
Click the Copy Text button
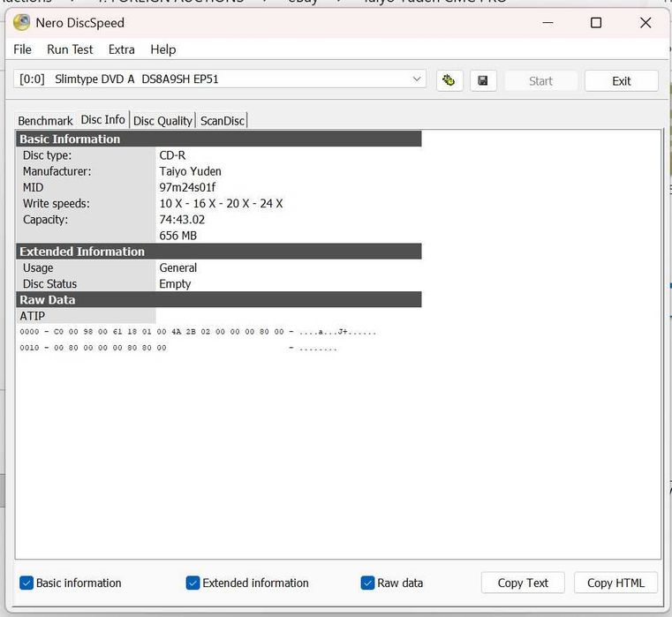[x=523, y=583]
